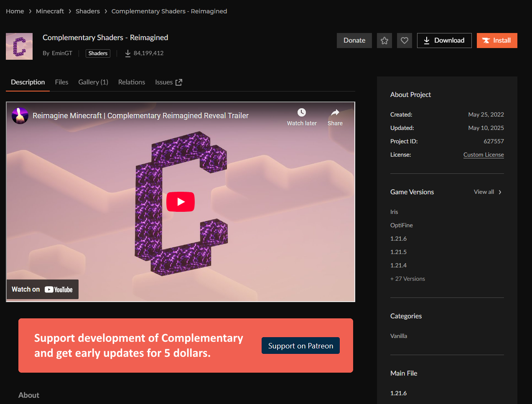Expand View all game versions
This screenshot has height=404, width=532.
coord(488,192)
